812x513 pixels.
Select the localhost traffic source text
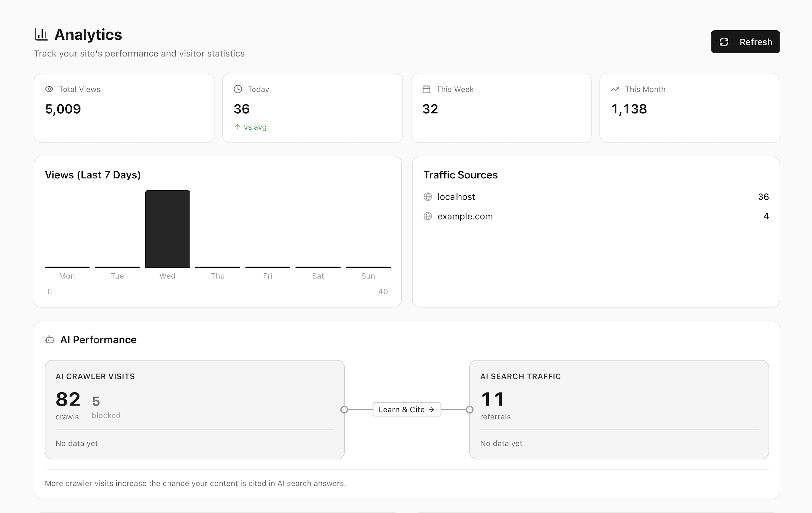(456, 197)
